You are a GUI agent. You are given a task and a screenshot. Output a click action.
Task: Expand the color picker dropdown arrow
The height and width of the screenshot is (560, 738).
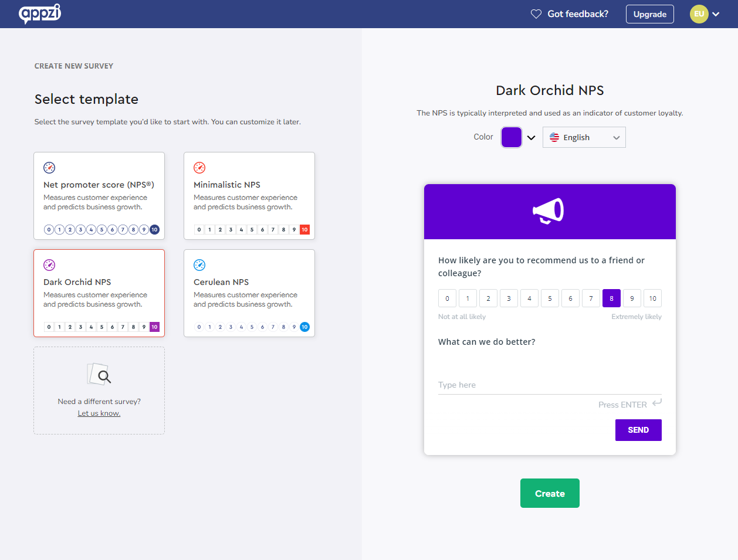coord(531,138)
